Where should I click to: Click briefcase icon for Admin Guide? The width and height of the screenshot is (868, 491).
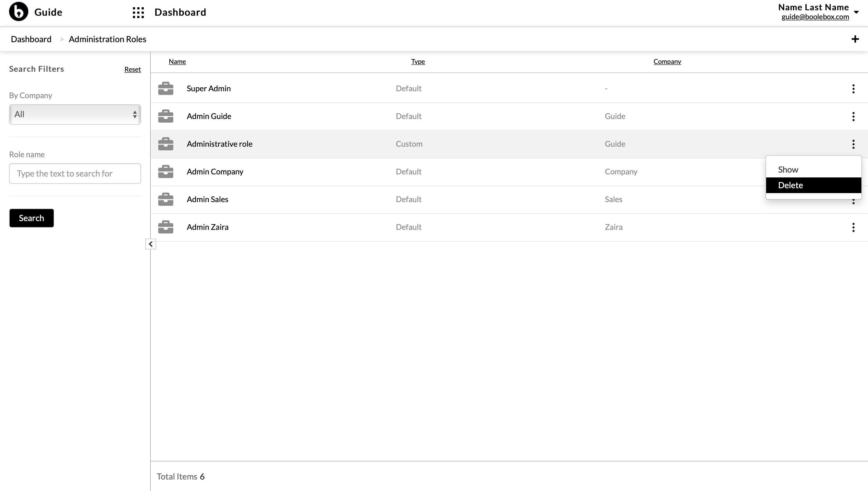[166, 116]
